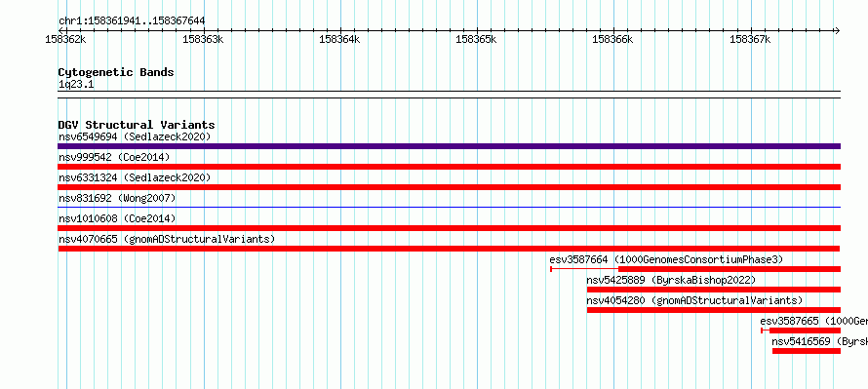Open nsv5425889 (ByrskaBishop2022) label
Viewport: 868px width, 389px height.
(671, 280)
